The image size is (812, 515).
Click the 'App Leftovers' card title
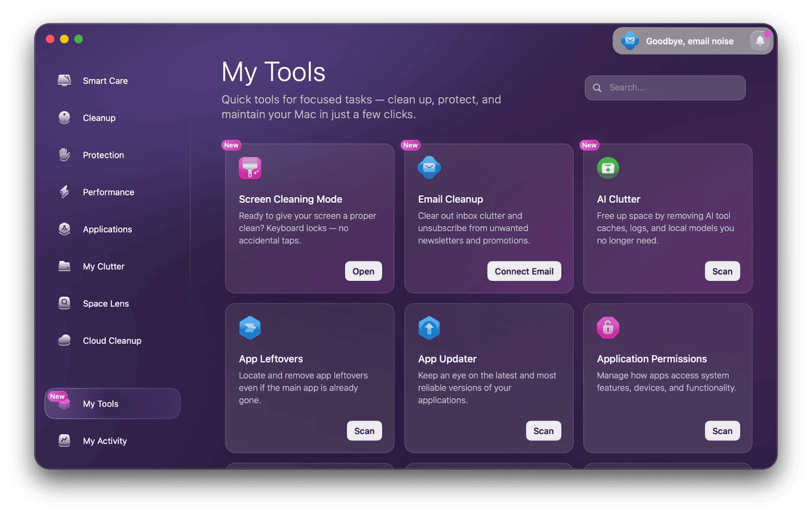coord(271,359)
